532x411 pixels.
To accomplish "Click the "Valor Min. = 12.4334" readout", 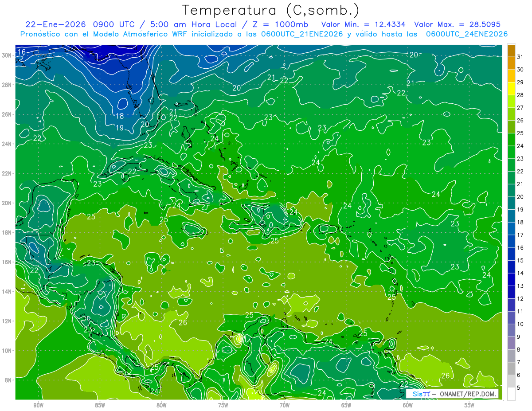I will click(364, 24).
